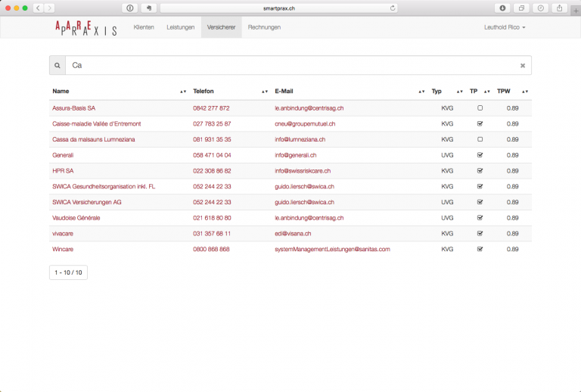Sort table by TPW column
Image resolution: width=581 pixels, height=392 pixels.
525,92
